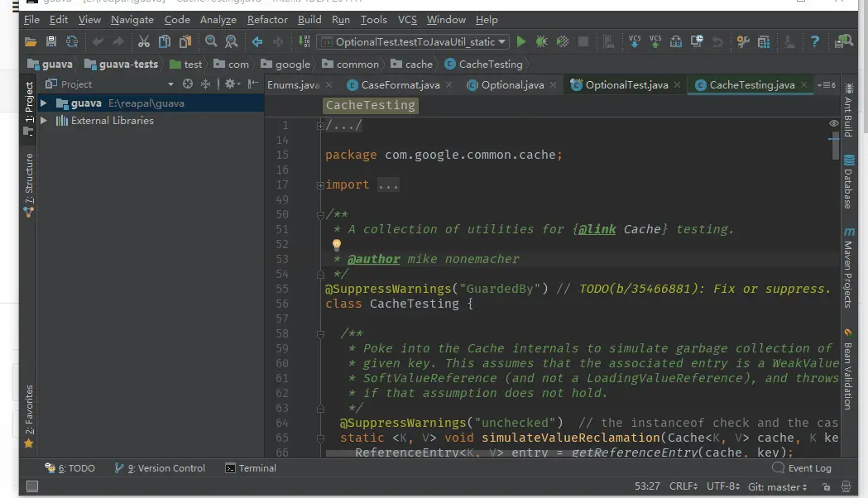Click the Copy toolbar icon
868x498 pixels.
(x=165, y=41)
